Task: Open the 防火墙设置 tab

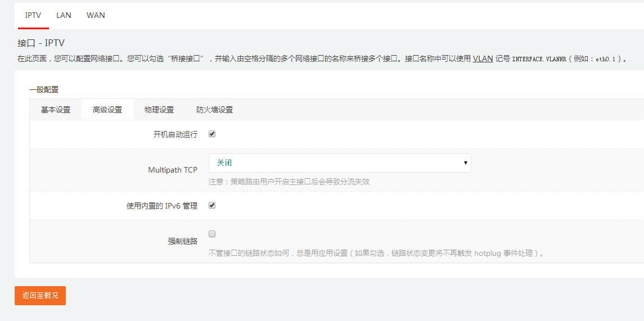Action: pyautogui.click(x=214, y=110)
